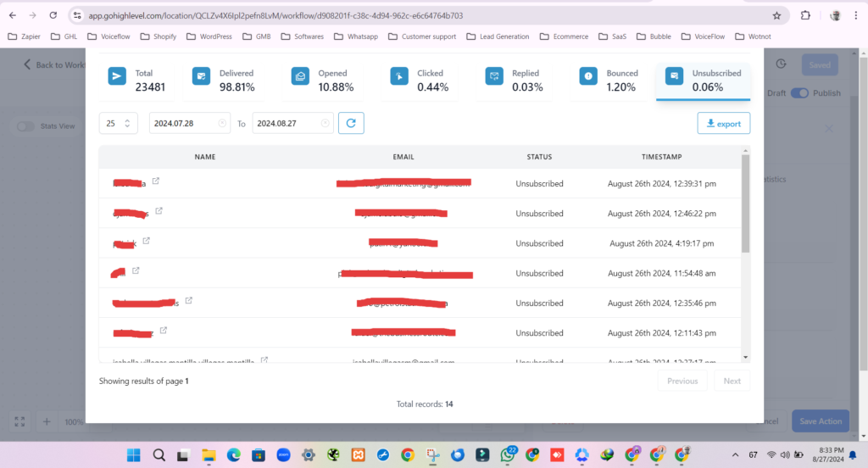Image resolution: width=868 pixels, height=468 pixels.
Task: Click the Saved button
Action: [820, 64]
